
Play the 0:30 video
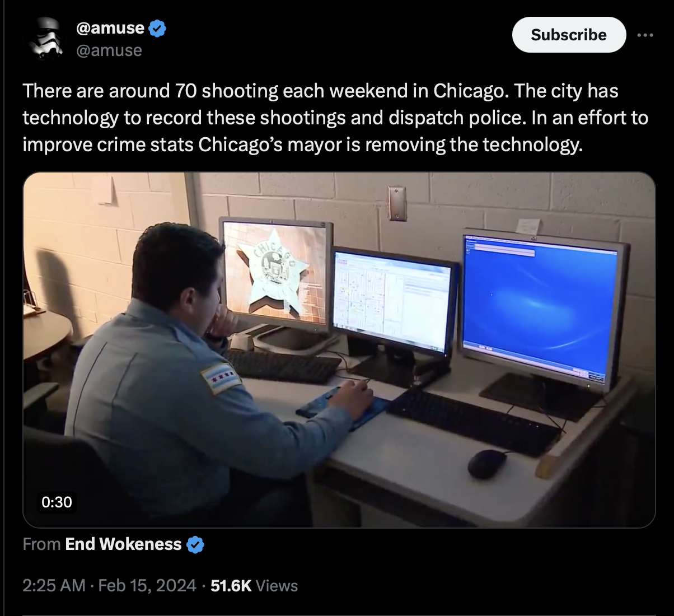click(339, 350)
